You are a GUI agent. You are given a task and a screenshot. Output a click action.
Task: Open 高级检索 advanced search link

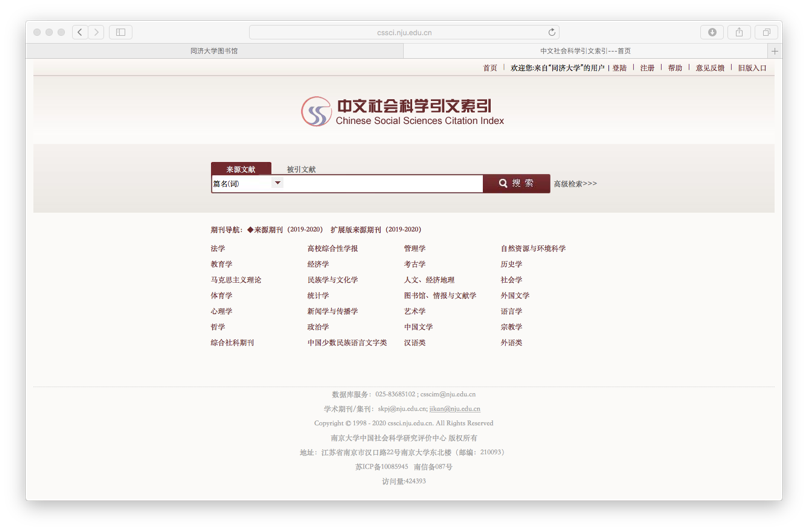575,184
